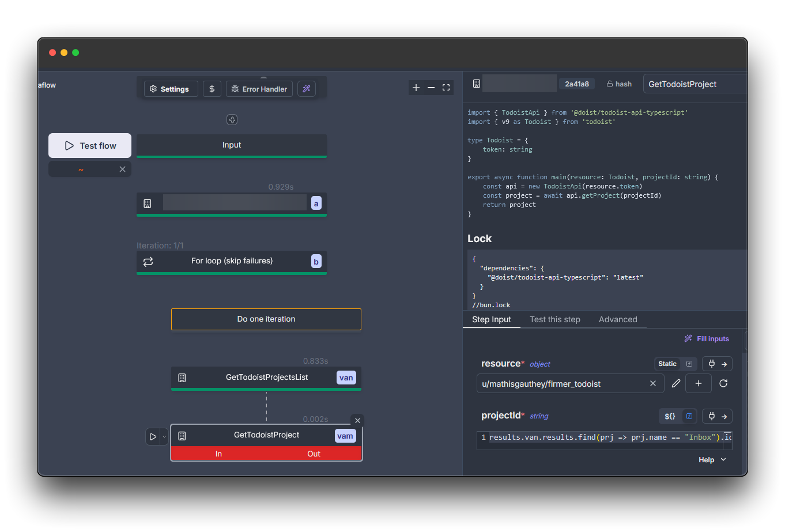Click the insert step icon above Input

pos(232,120)
